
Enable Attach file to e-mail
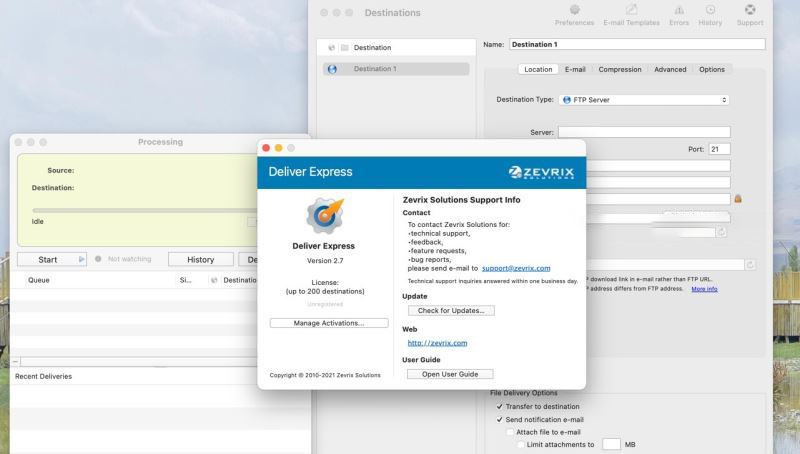point(510,432)
